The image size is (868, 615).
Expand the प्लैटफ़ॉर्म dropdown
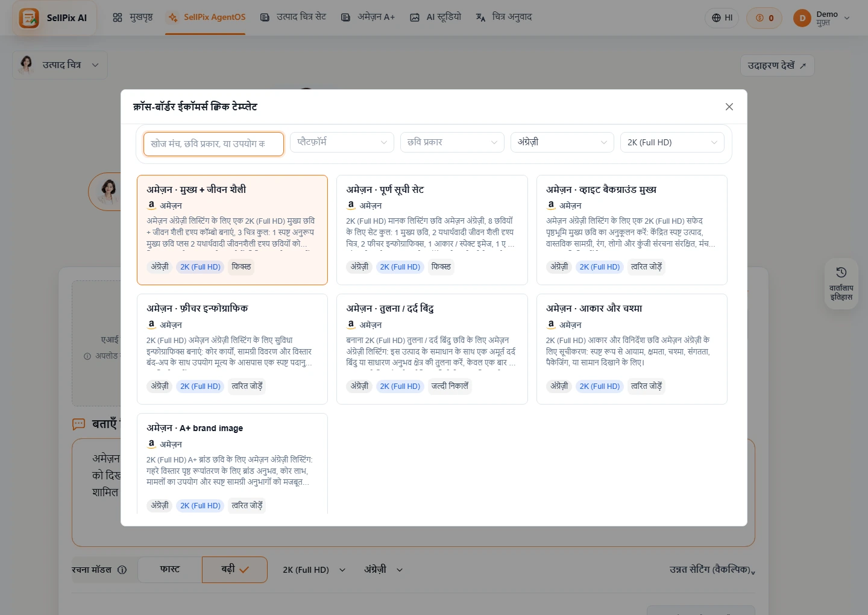342,142
